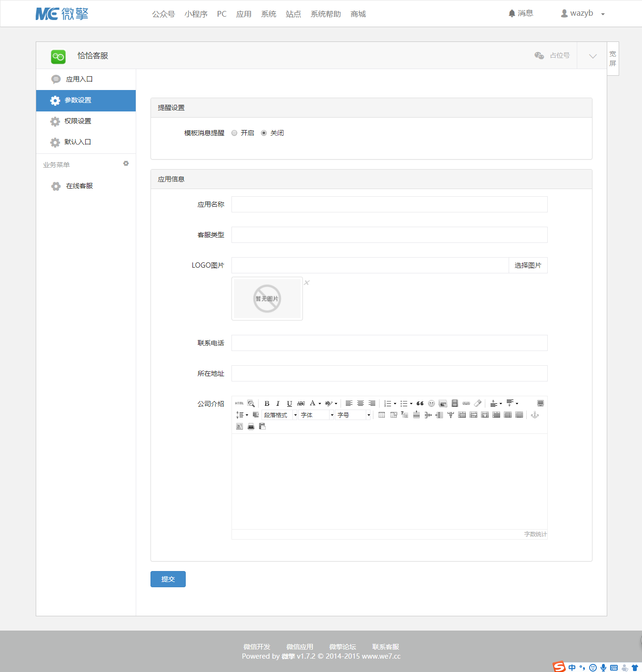Click the 选择图片 button

(528, 265)
